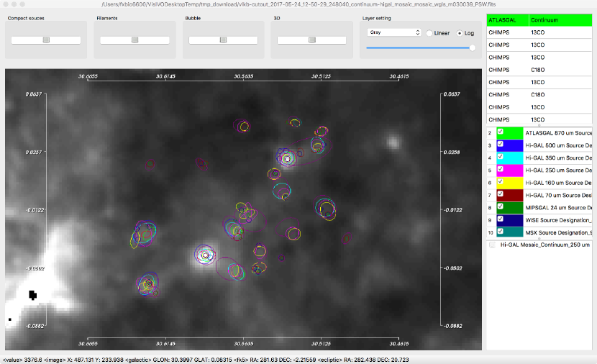Screen dimensions: 597x364
Task: Enable the Hi-GAL Mosaic_Continuum_250 um checkbox
Action: 492,245
